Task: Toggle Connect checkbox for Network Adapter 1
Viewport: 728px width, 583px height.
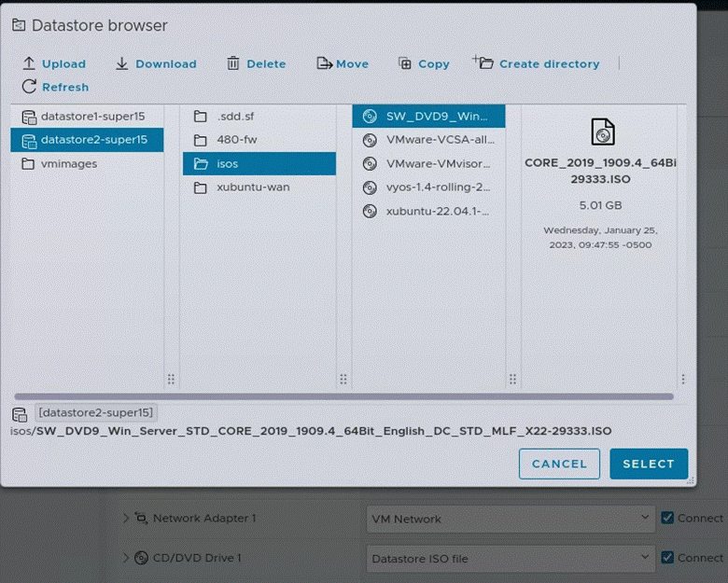Action: click(667, 518)
